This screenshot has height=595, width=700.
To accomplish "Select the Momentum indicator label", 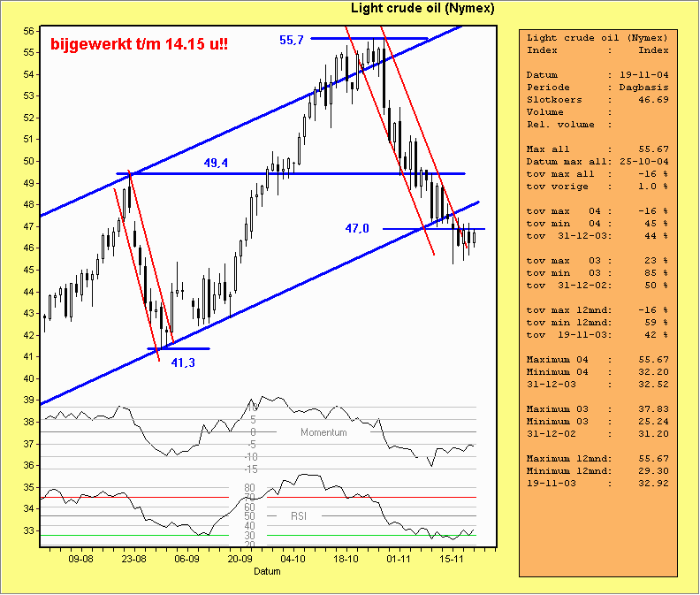I will (x=323, y=432).
